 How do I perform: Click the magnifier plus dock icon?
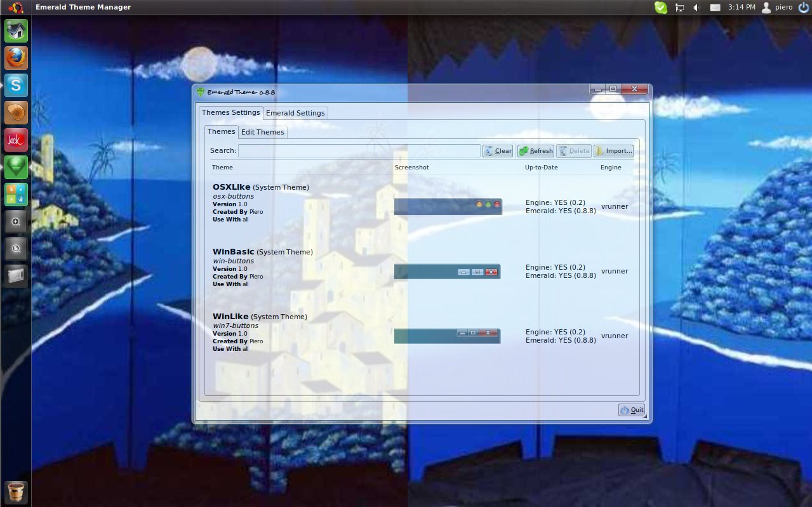click(x=16, y=221)
